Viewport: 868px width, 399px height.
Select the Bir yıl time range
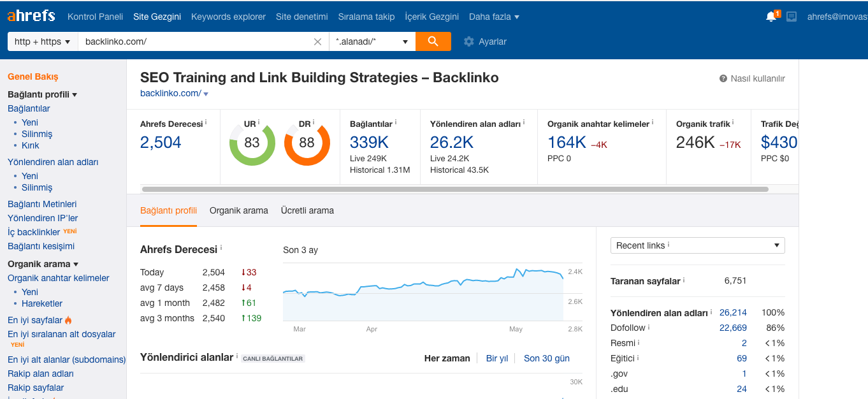[x=497, y=358]
